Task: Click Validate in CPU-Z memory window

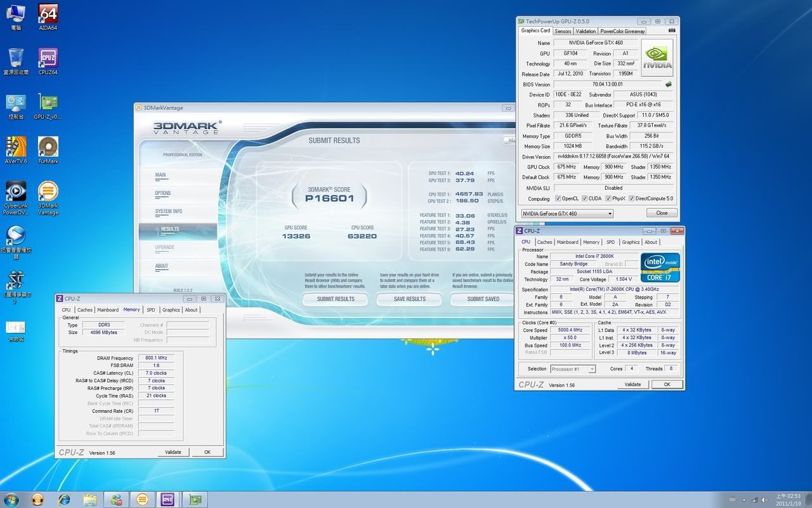Action: (x=173, y=452)
